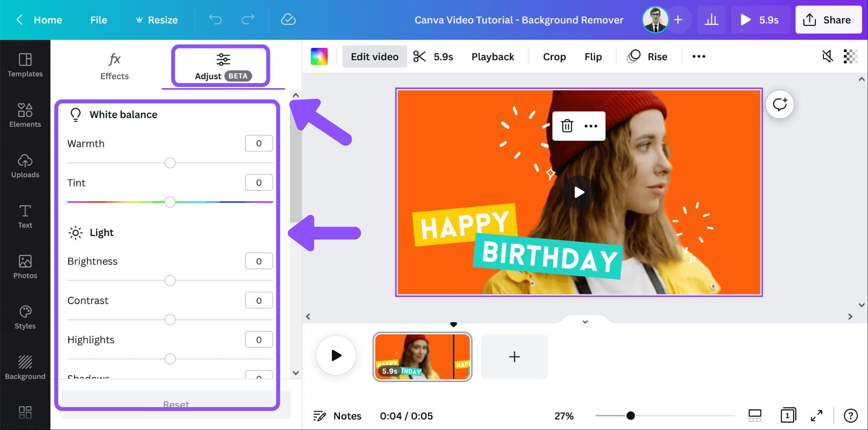Click the undo arrow
Viewport: 868px width, 430px height.
point(215,20)
